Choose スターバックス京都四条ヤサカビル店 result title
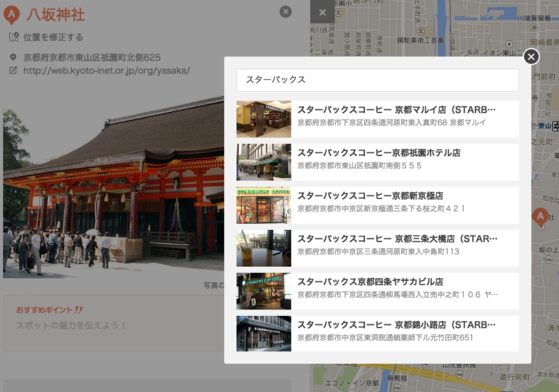 (370, 282)
